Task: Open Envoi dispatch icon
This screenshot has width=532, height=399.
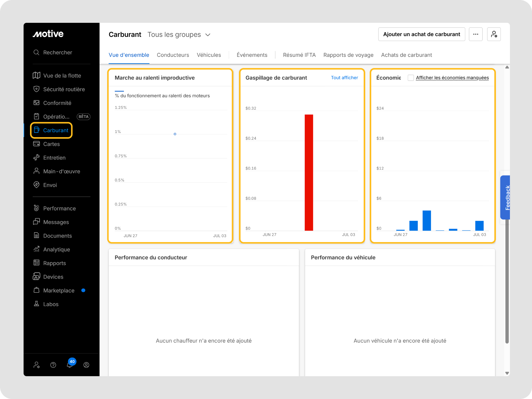Action: click(x=36, y=185)
